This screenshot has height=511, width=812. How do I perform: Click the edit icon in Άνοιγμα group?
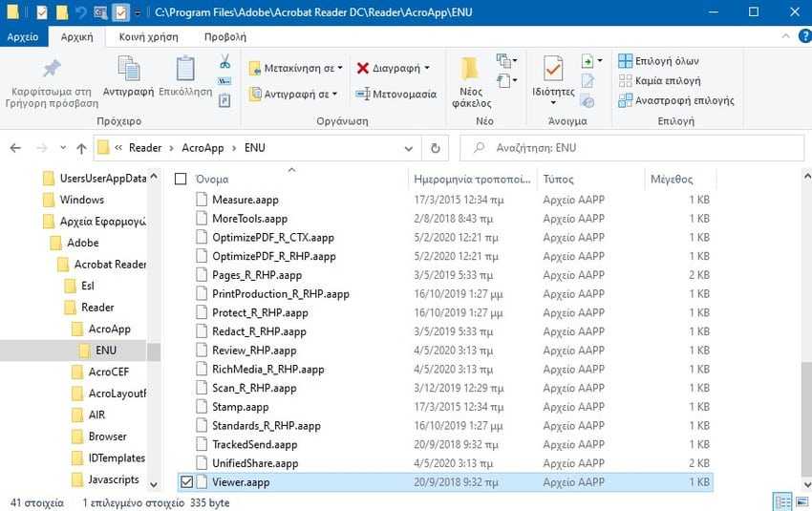588,81
